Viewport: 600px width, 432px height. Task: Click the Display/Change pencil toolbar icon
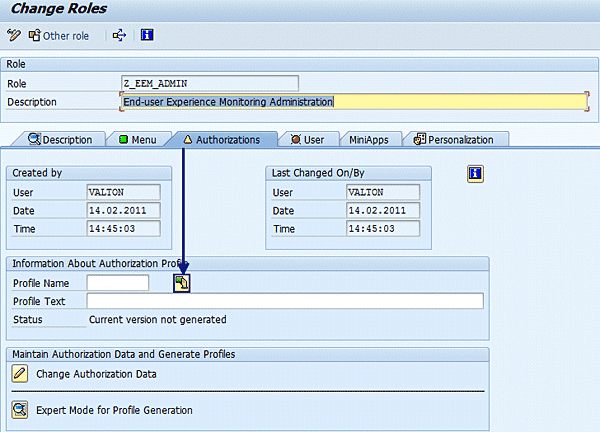[13, 36]
